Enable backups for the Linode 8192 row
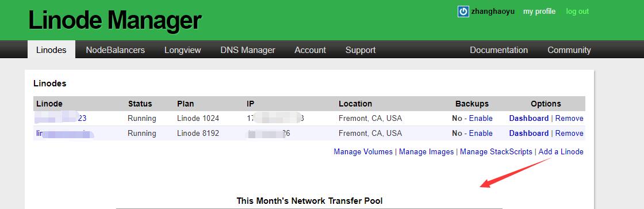The image size is (644, 209). tap(481, 134)
